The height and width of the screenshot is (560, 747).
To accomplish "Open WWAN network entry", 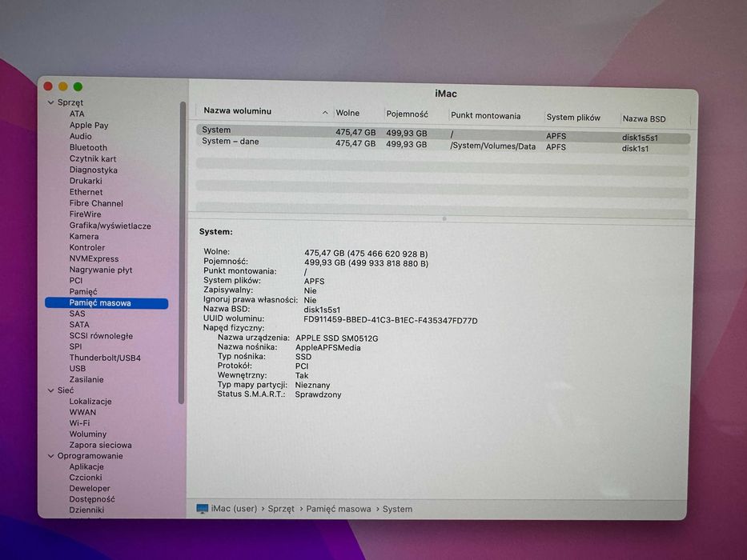I will tap(82, 412).
